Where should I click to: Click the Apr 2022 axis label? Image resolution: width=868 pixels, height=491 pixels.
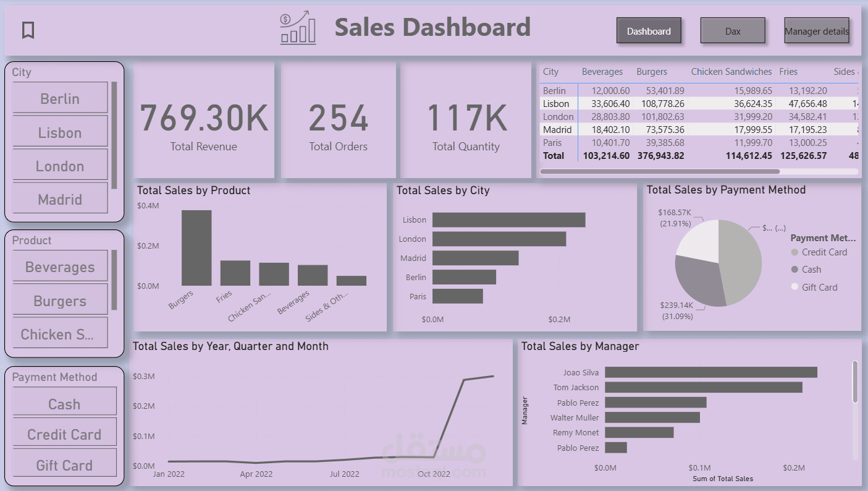point(256,474)
